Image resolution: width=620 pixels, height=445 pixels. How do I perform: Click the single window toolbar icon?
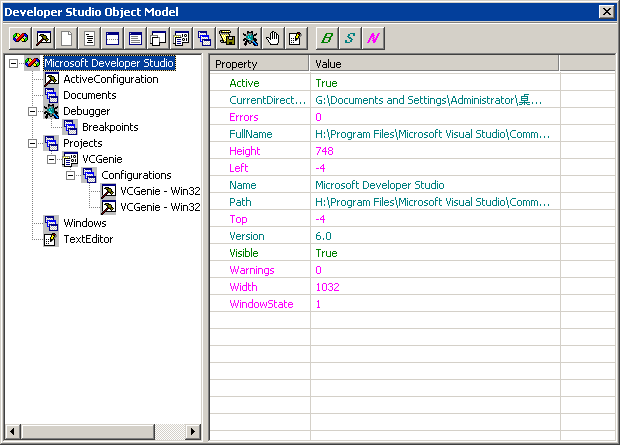click(x=112, y=38)
